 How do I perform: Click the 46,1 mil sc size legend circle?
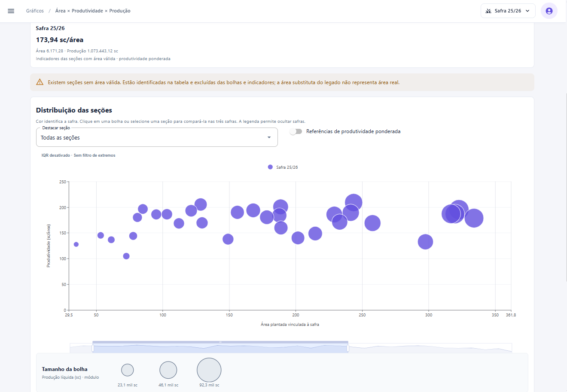pos(168,370)
